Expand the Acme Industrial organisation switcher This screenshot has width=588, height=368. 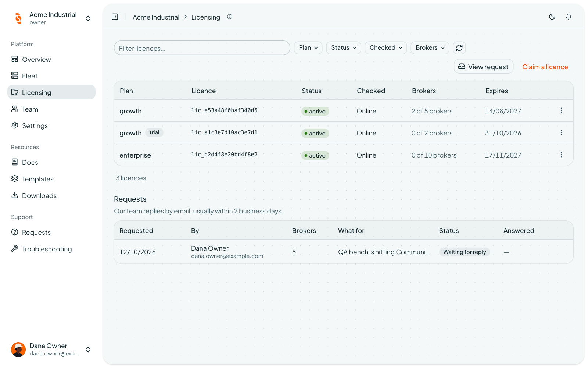point(88,18)
